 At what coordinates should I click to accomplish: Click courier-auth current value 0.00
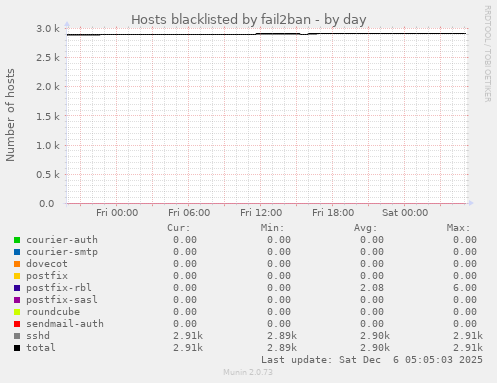tap(185, 240)
